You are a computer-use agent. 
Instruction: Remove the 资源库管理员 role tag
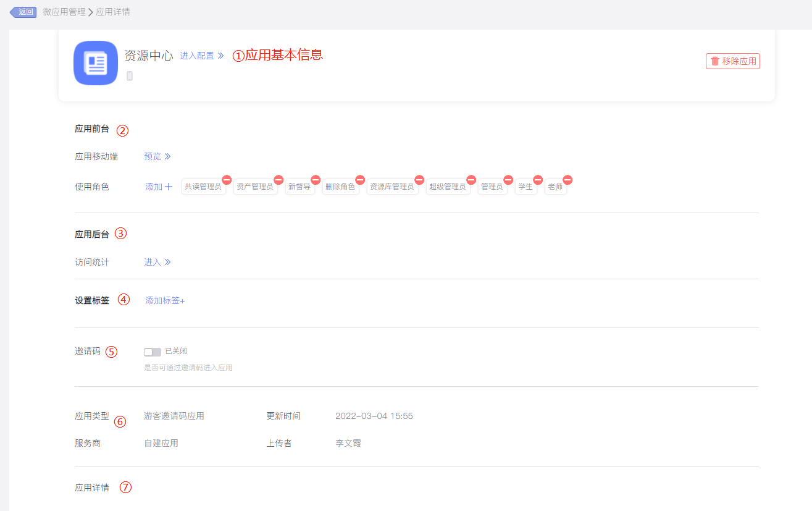[x=419, y=180]
